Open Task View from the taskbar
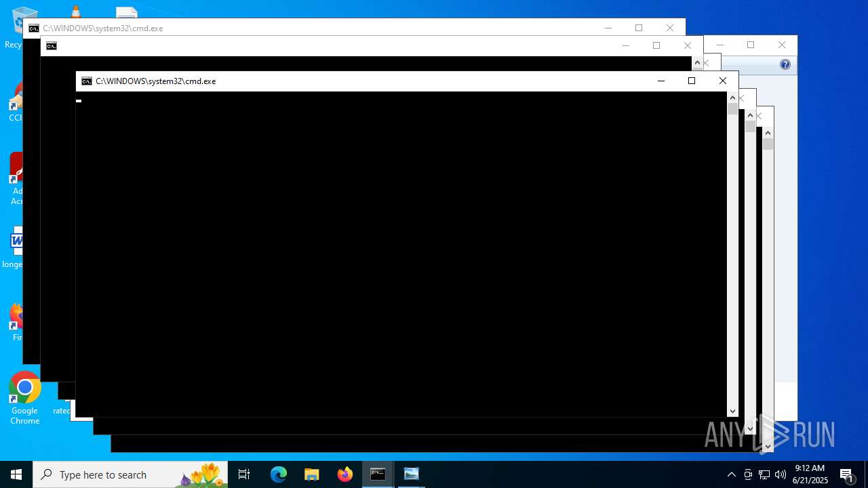 (x=244, y=474)
